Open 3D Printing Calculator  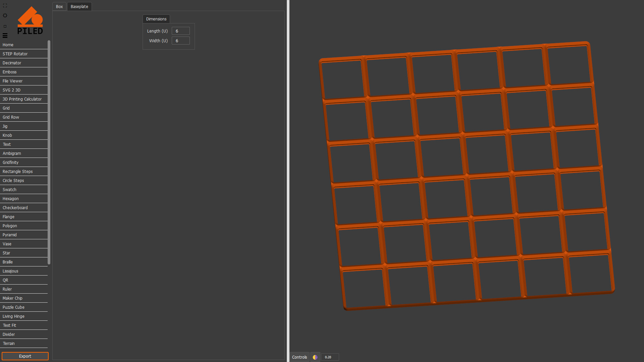pyautogui.click(x=22, y=99)
